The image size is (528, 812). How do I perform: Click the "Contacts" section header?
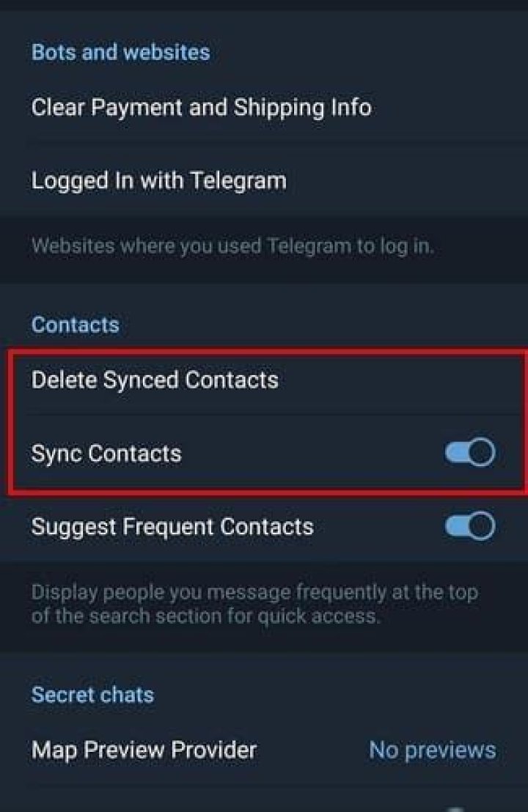pos(75,324)
